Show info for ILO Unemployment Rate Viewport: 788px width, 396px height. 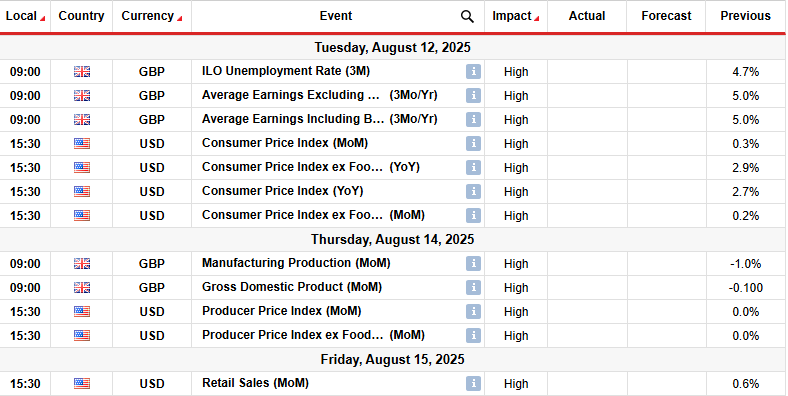[x=473, y=72]
